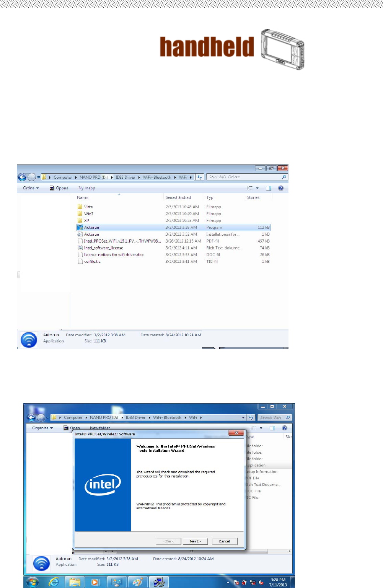Click the change-view icon in lower Explorer toolbar
This screenshot has width=383, height=588.
(254, 428)
